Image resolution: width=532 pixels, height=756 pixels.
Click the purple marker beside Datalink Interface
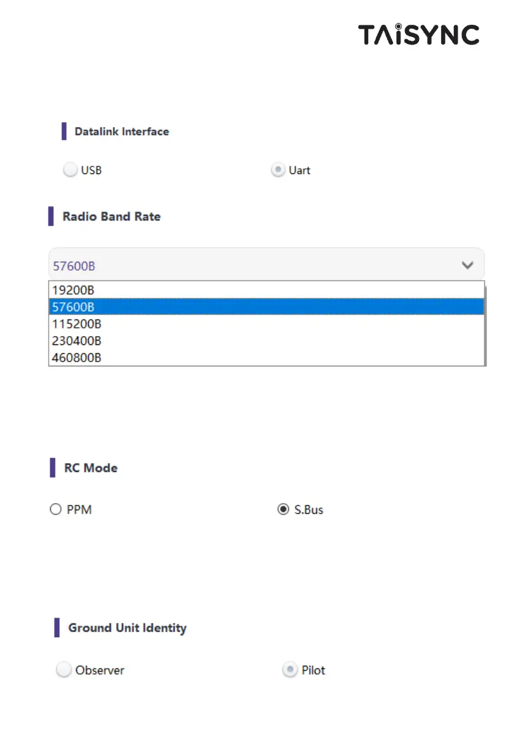point(63,132)
